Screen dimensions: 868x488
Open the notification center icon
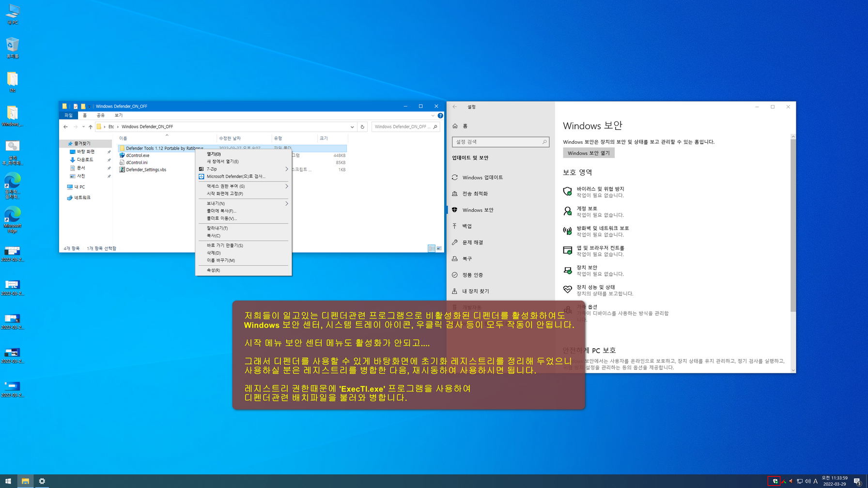[857, 481]
